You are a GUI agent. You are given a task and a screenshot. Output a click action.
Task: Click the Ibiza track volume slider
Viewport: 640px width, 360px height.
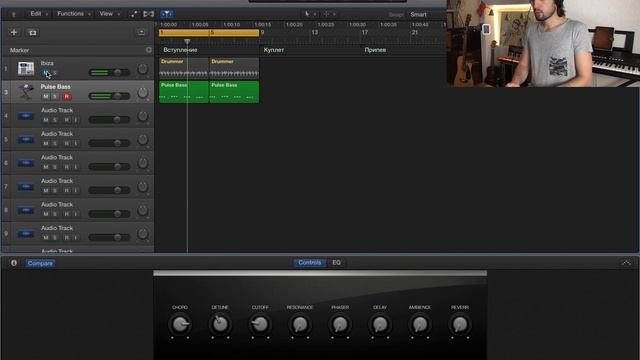109,73
